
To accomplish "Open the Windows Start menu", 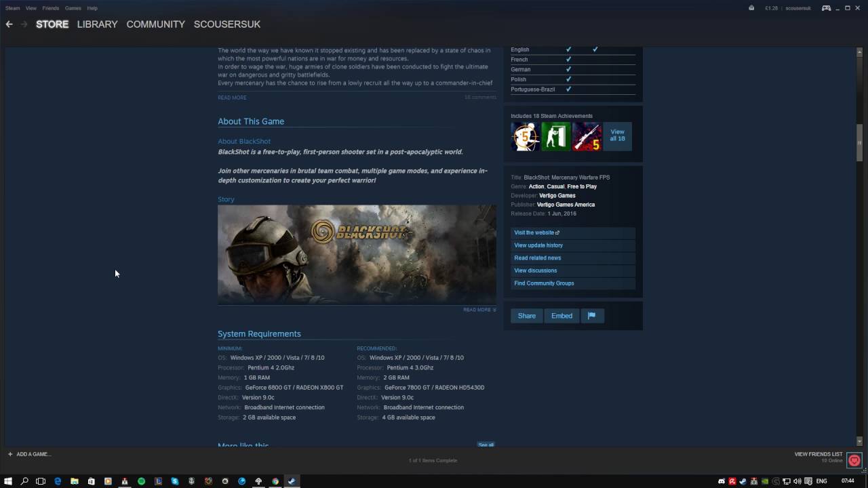I will click(8, 481).
